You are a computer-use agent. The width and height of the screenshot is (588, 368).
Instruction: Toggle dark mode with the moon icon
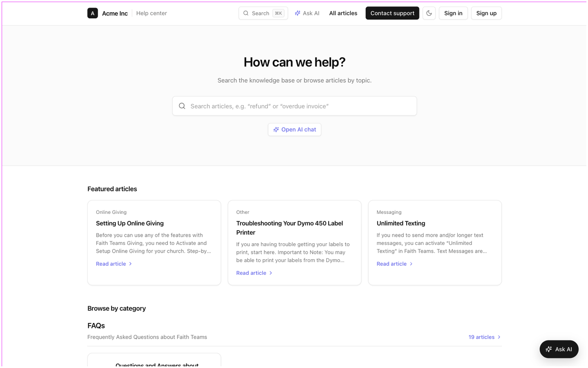coord(429,13)
